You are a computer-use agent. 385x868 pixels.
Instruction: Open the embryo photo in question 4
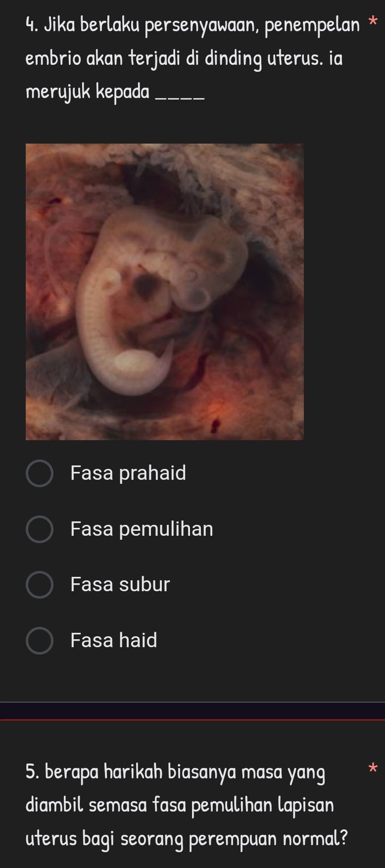click(x=164, y=292)
